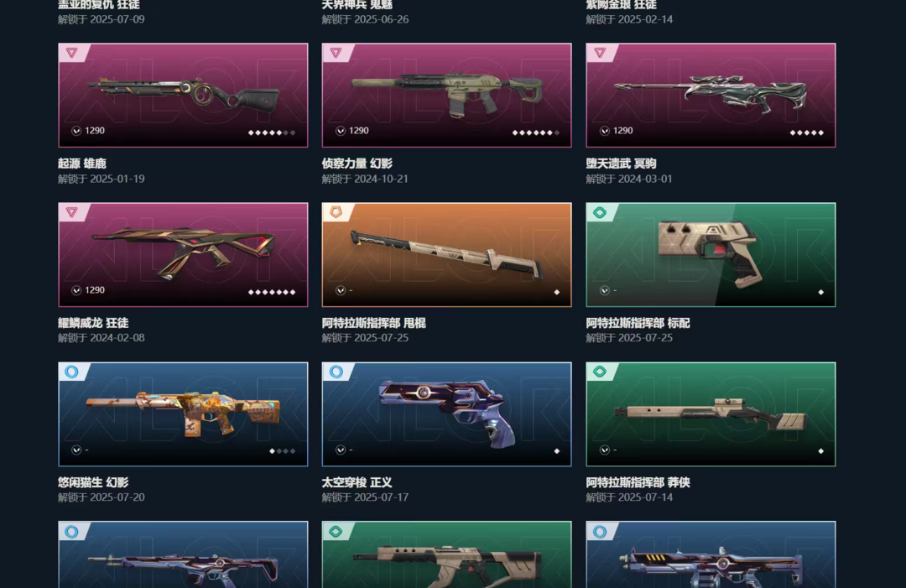Select the level dots on 侦察力量 幻影 card
The height and width of the screenshot is (588, 906).
tap(535, 133)
